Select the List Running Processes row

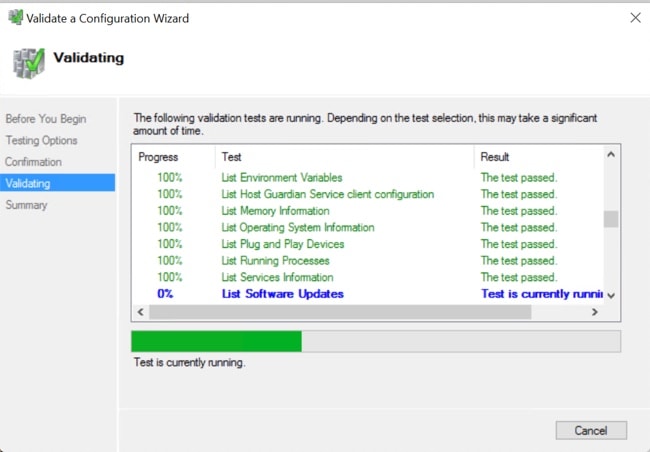(368, 260)
